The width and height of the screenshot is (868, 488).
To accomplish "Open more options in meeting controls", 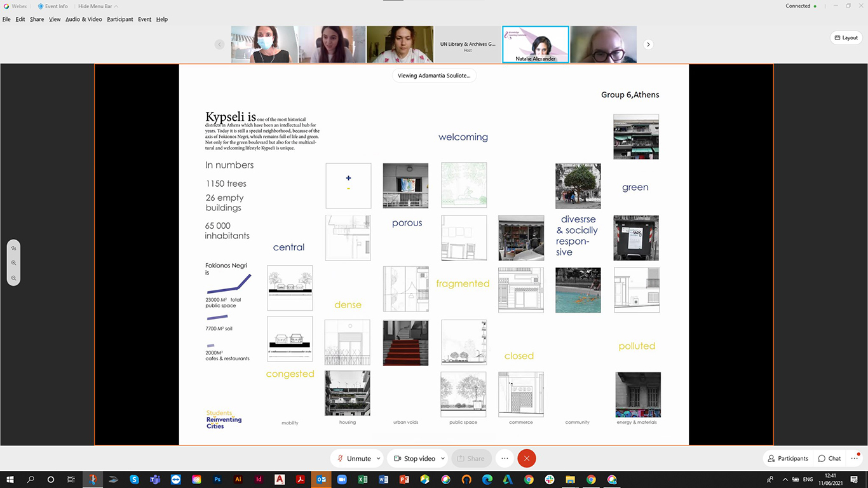I will pos(505,458).
